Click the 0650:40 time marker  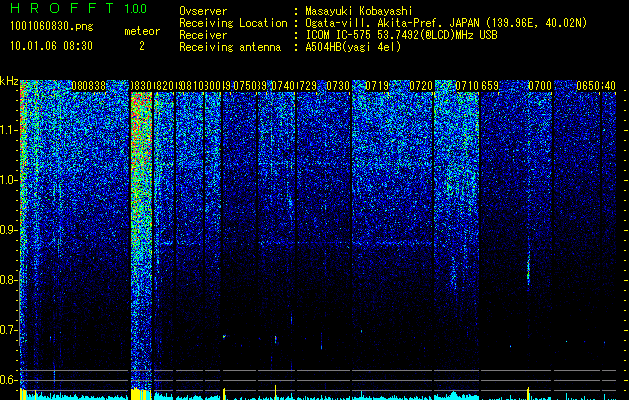coord(596,86)
